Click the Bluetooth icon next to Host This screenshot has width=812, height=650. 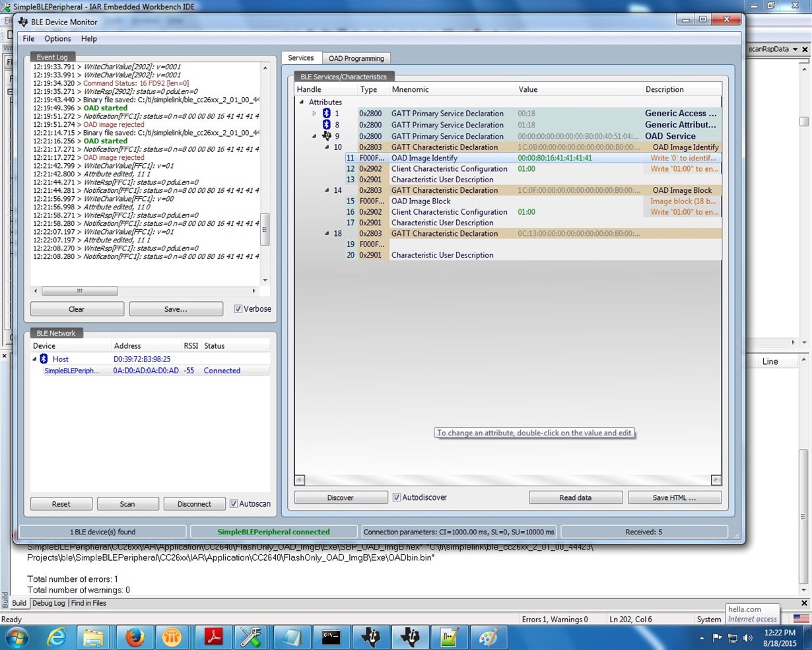click(x=44, y=359)
